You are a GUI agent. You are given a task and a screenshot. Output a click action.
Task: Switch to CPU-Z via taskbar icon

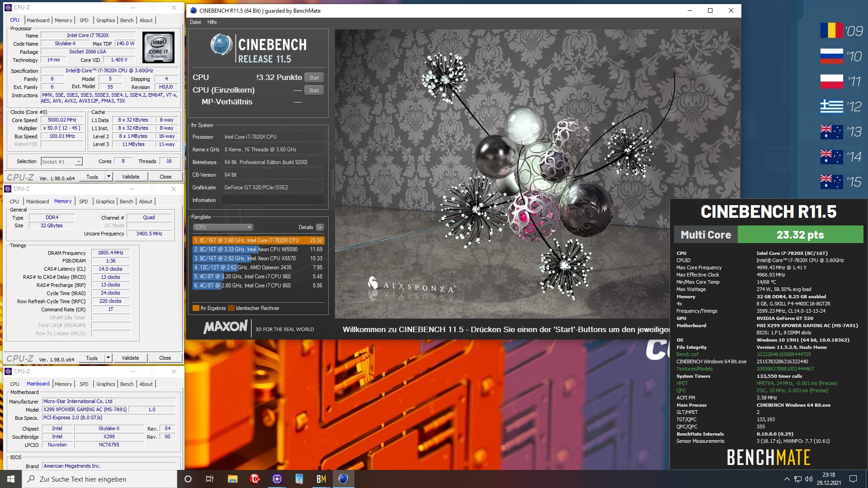coord(277,479)
